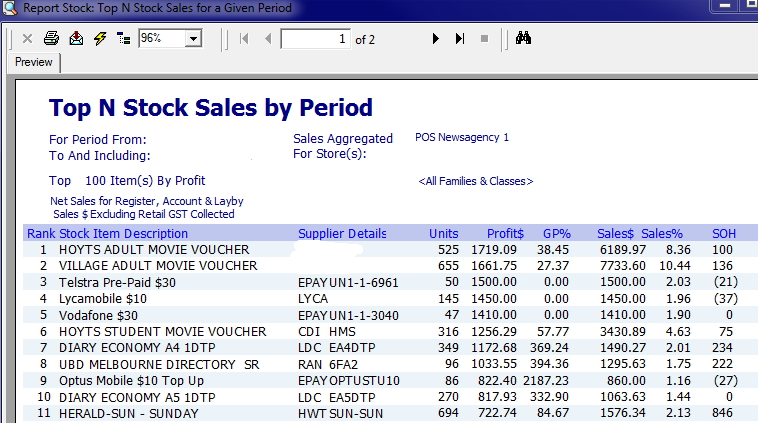Click Telstra Pre-Paid $30 item
The height and width of the screenshot is (423, 758).
(117, 282)
